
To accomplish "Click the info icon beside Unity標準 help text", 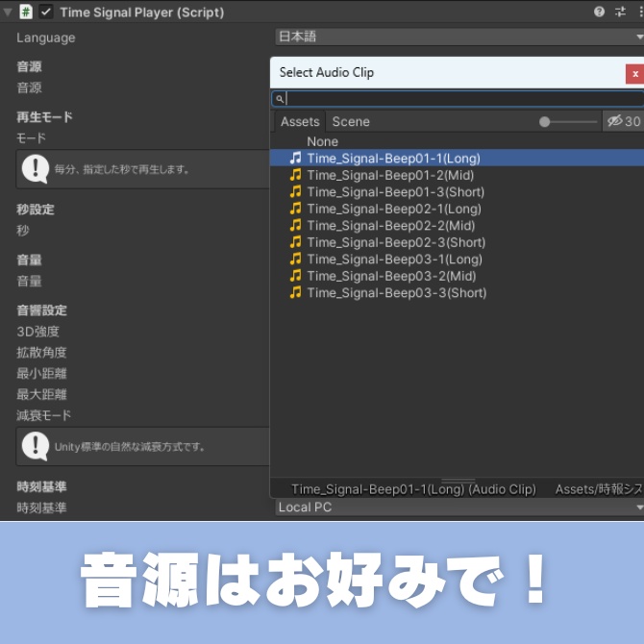I will click(36, 446).
